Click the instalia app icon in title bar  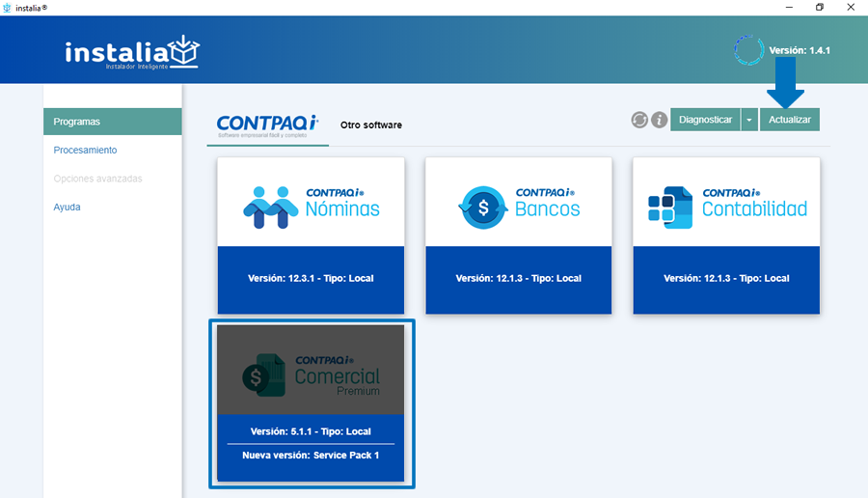tap(7, 8)
